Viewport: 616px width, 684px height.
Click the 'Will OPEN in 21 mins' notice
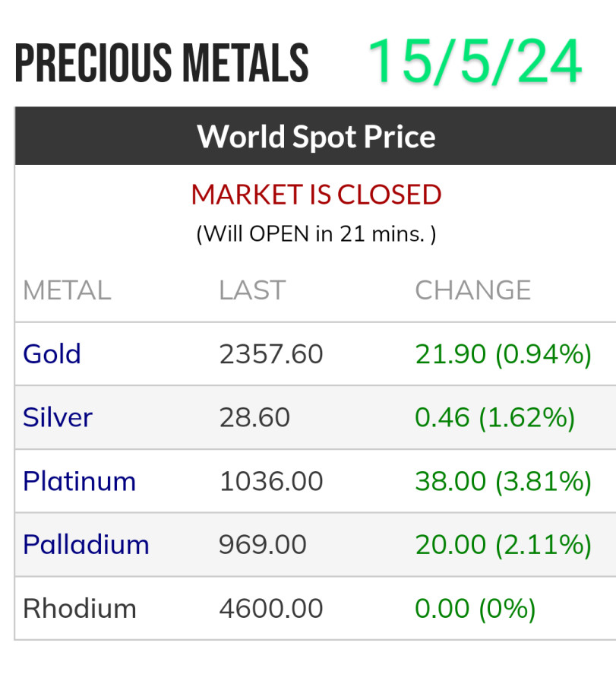316,233
